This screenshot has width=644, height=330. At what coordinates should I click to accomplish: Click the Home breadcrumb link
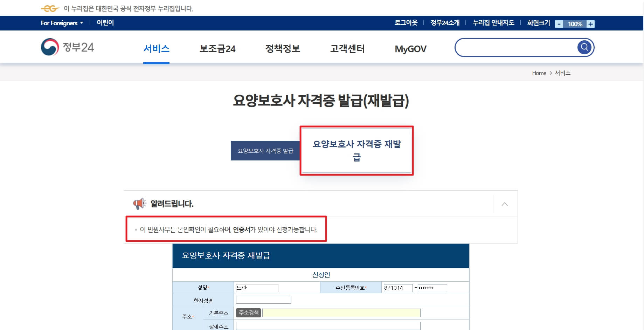(539, 73)
